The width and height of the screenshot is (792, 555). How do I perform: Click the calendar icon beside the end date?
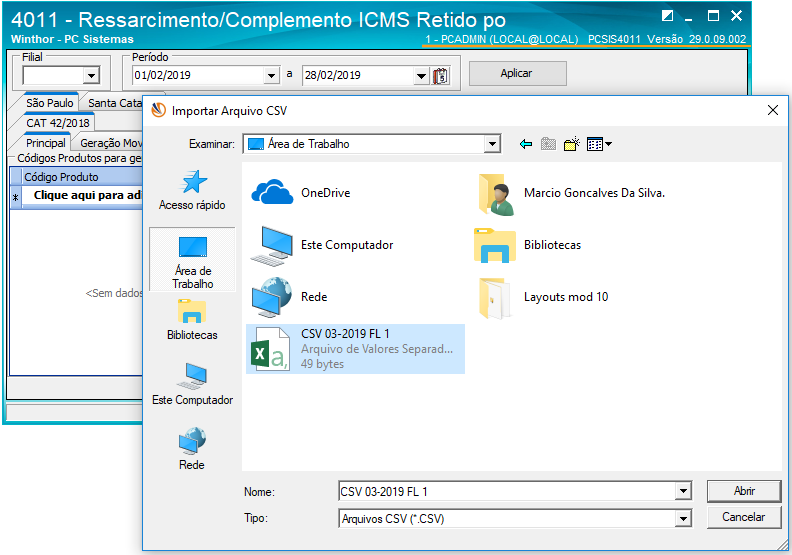(441, 76)
